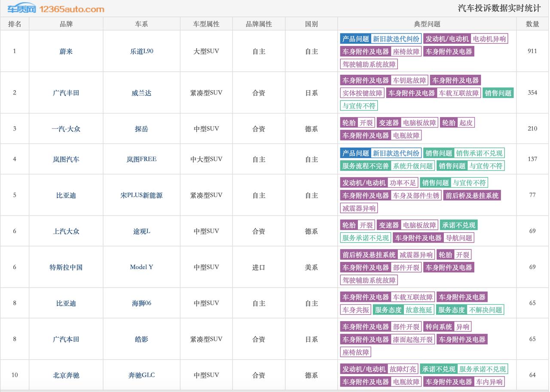Select the 实体按键故障 tag for 威兰达
Viewport: 550px width, 392px height.
point(362,93)
